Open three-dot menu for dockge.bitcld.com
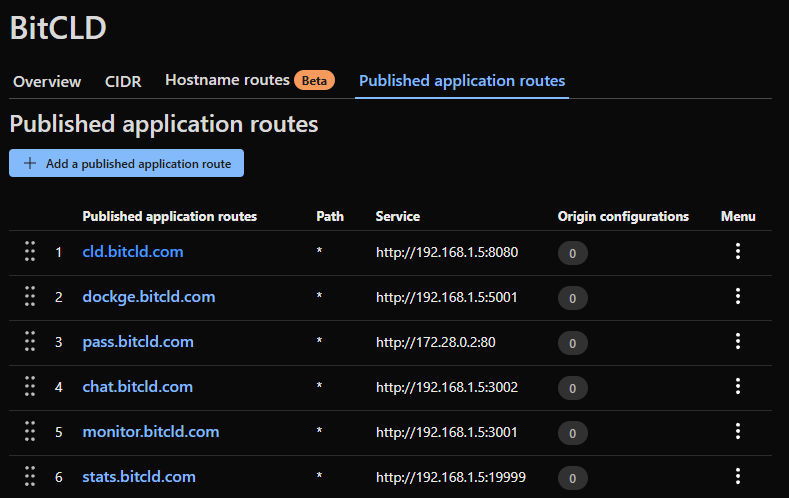The image size is (789, 498). 738,297
